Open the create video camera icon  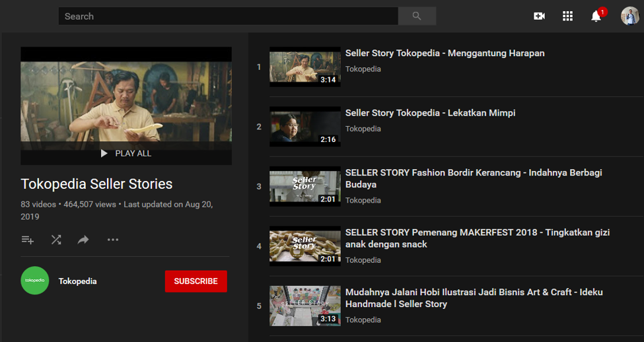coord(539,16)
